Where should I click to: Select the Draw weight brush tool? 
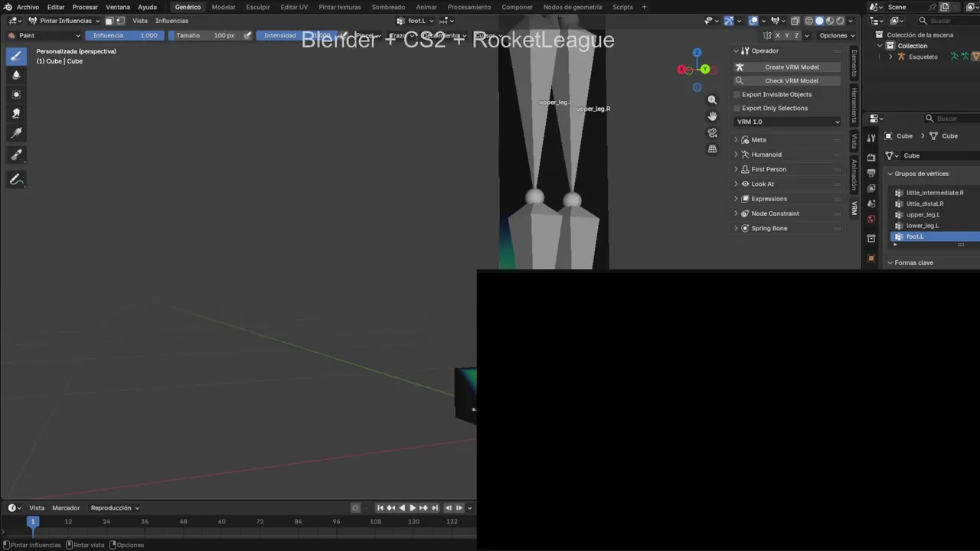coord(16,56)
